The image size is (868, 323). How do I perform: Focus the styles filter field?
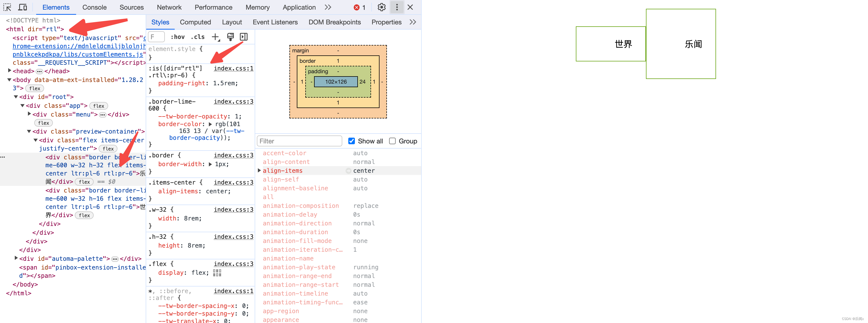click(x=157, y=37)
